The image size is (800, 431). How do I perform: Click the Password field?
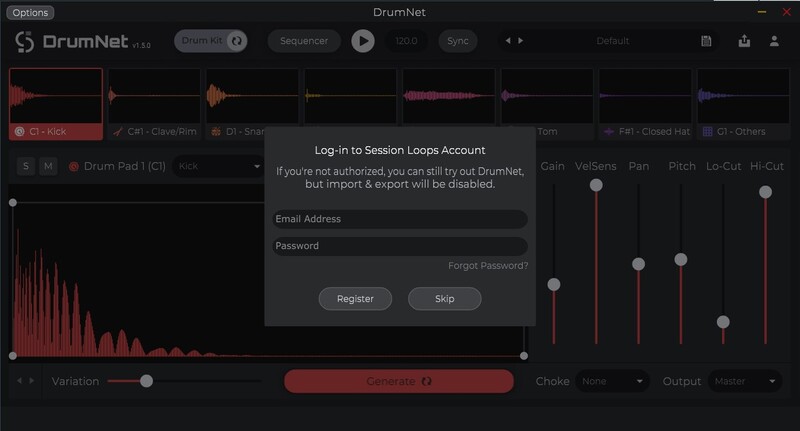(400, 246)
